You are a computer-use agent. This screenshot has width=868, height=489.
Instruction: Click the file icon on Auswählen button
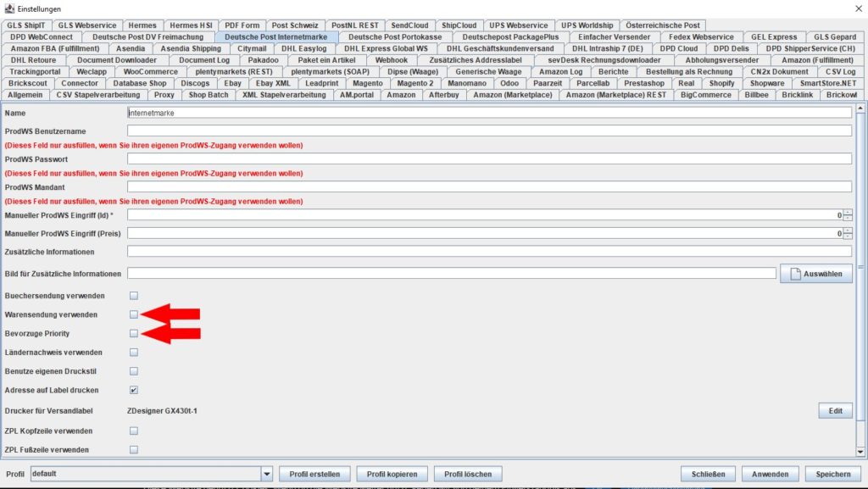[795, 274]
